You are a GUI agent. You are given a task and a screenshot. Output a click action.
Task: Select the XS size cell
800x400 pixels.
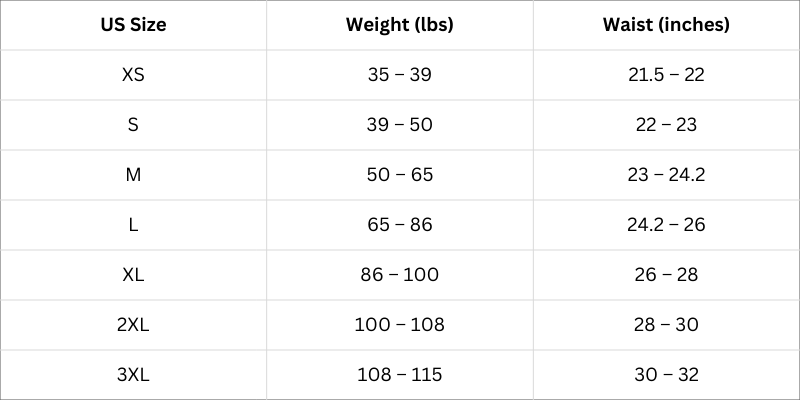pyautogui.click(x=133, y=75)
